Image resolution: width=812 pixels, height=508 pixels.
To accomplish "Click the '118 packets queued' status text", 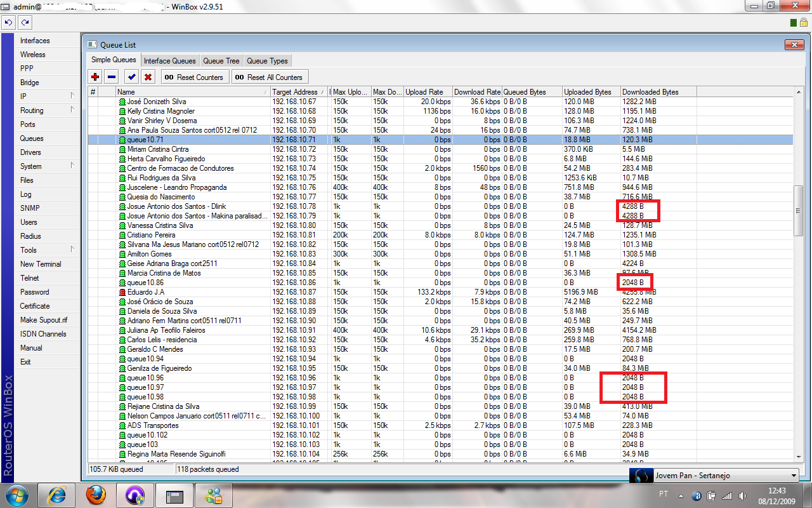I will pyautogui.click(x=208, y=469).
